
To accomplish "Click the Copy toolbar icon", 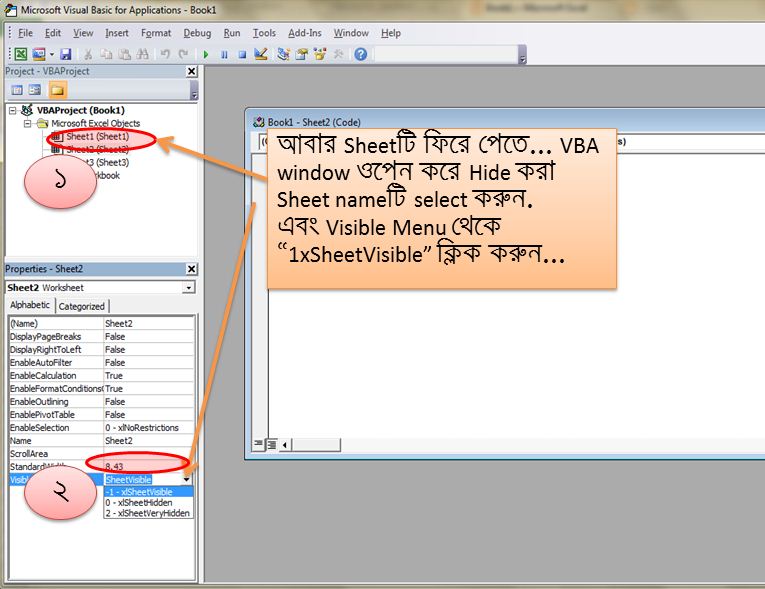I will click(x=106, y=54).
